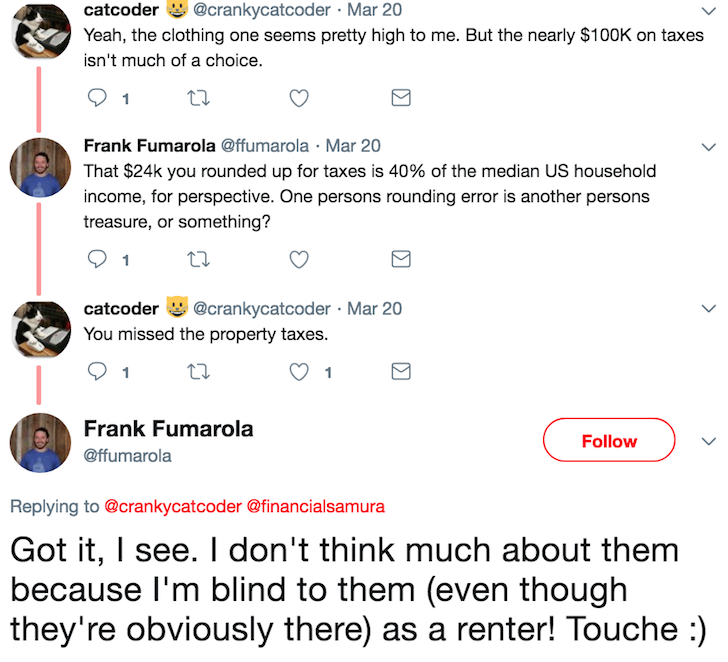Reply to 'You missed the property taxes'
This screenshot has height=662, width=728.
[x=97, y=371]
